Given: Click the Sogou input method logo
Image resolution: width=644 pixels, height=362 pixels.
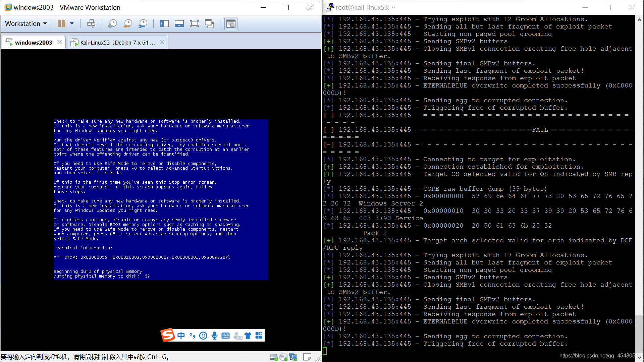Looking at the screenshot, I should [168, 335].
